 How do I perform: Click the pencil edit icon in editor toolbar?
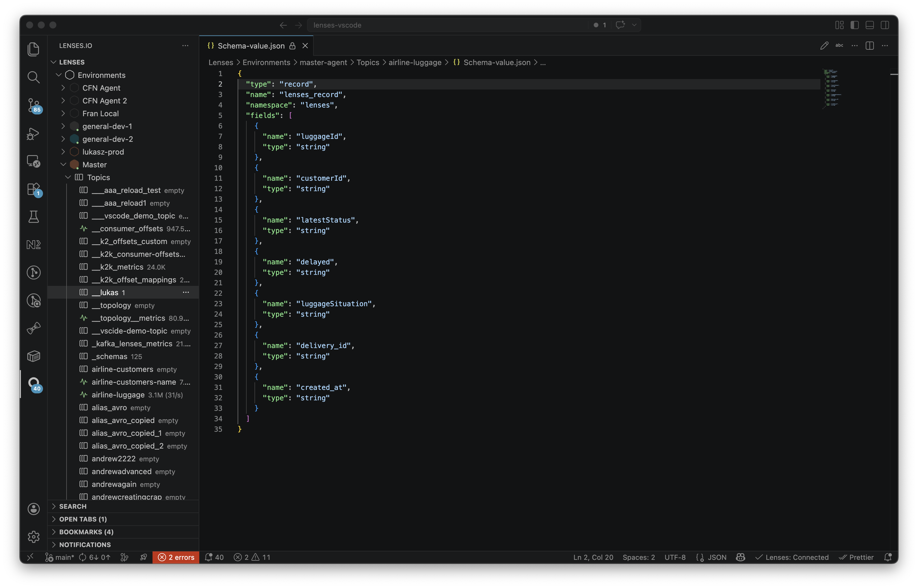click(x=824, y=45)
